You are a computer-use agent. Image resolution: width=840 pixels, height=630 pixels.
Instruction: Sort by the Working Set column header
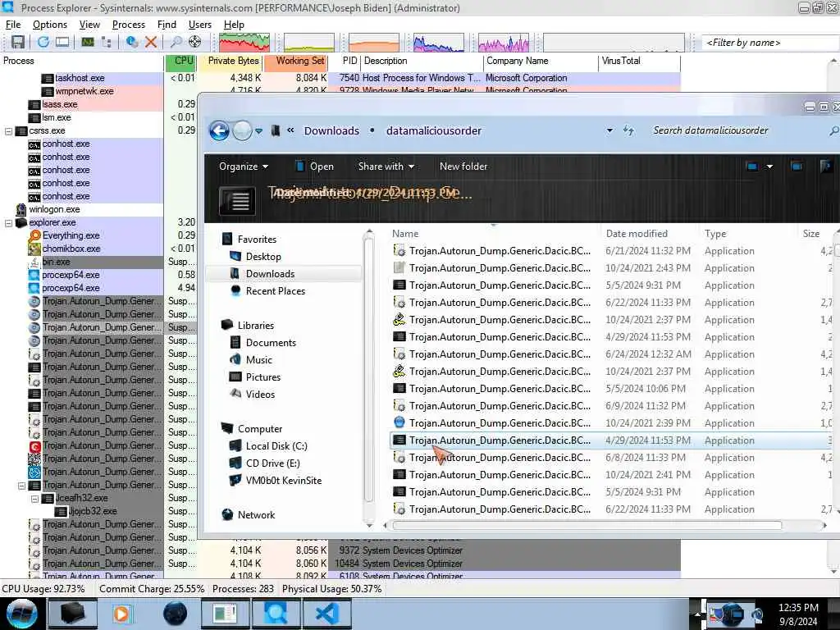pos(295,61)
